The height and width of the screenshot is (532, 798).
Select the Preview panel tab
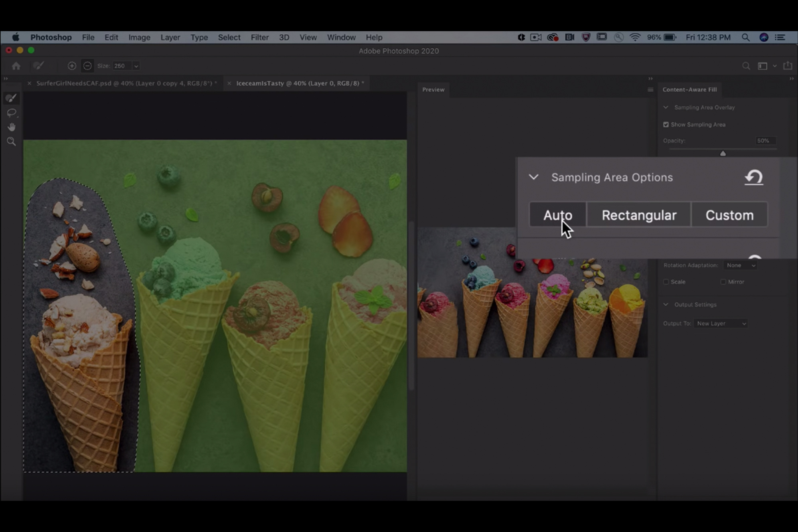[433, 90]
